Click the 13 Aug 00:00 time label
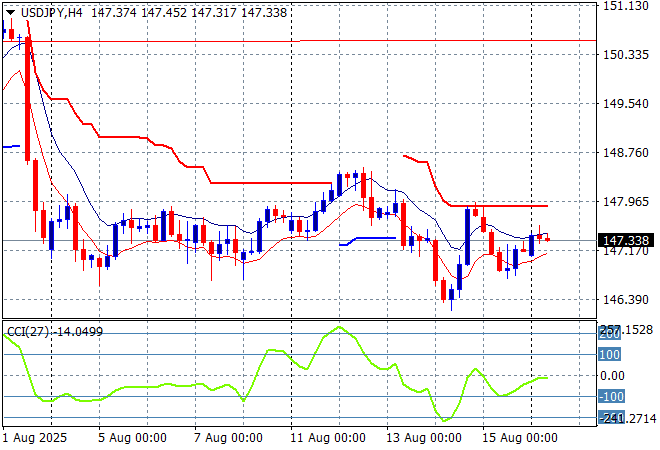 (424, 438)
